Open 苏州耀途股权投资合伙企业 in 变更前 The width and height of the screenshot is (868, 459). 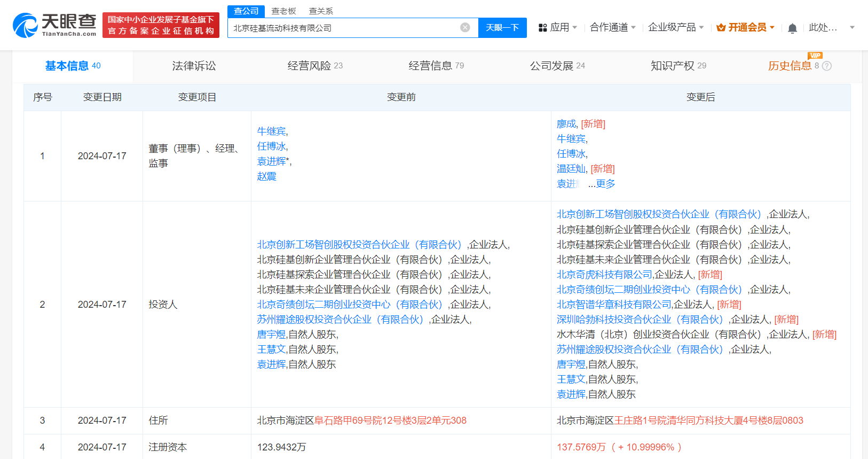(x=340, y=320)
